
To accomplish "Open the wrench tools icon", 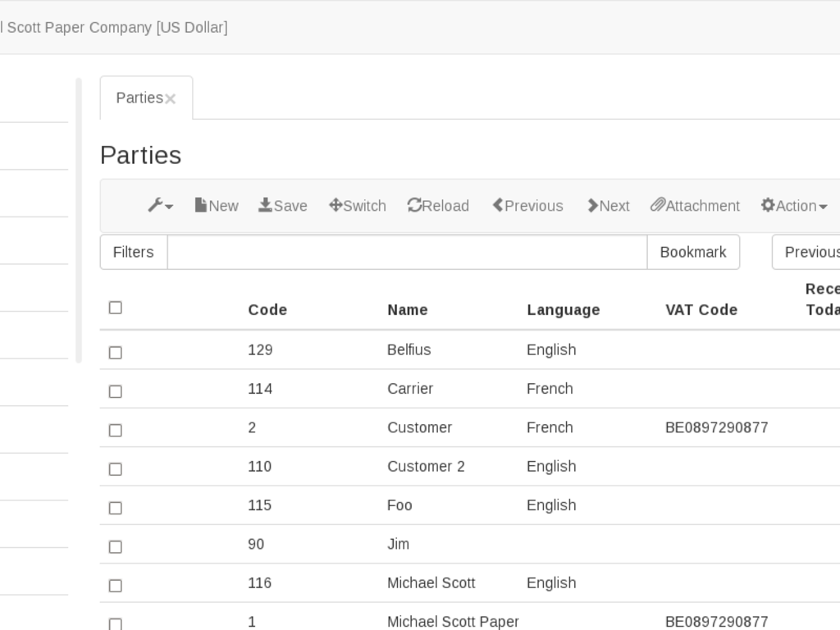I will tap(155, 206).
